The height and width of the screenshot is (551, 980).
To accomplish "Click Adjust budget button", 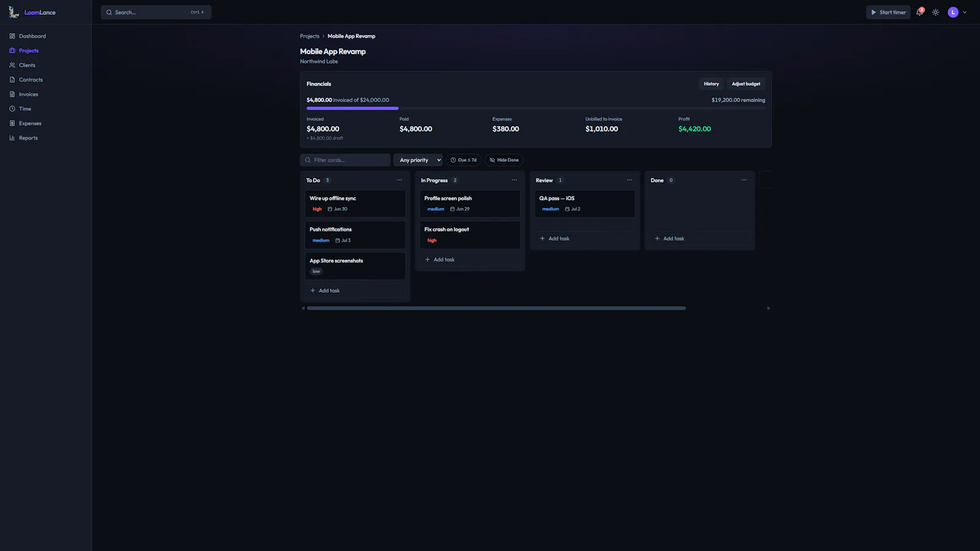I will click(x=746, y=84).
